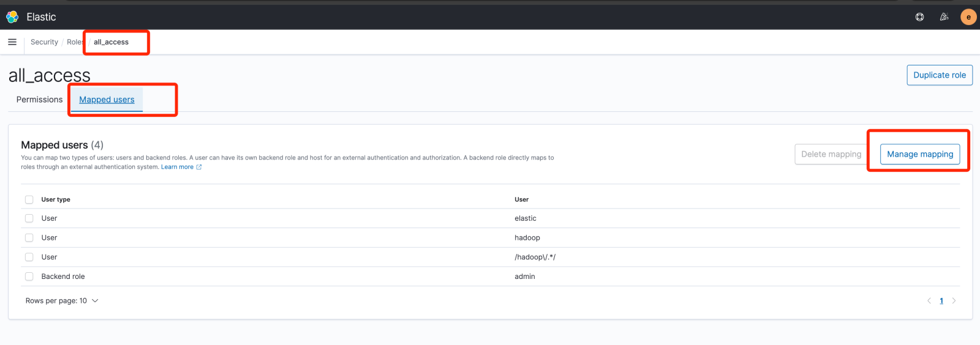The image size is (980, 345).
Task: Toggle the select-all checkbox in table header
Action: 29,199
